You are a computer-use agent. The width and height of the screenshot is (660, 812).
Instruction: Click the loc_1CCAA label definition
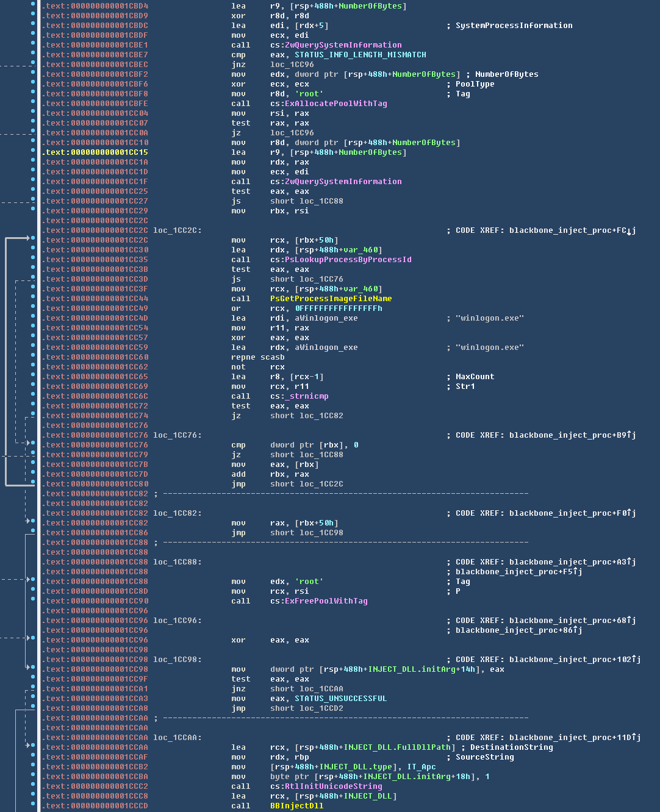point(177,738)
